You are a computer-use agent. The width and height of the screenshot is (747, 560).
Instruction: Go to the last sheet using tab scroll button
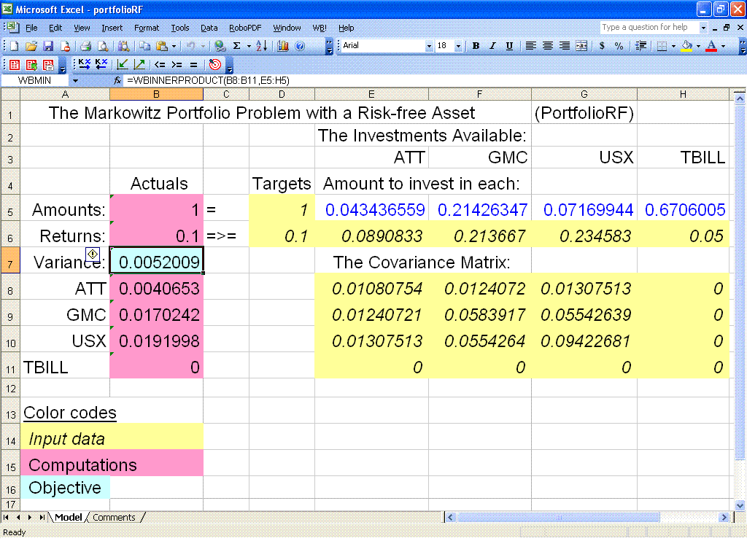[42, 517]
